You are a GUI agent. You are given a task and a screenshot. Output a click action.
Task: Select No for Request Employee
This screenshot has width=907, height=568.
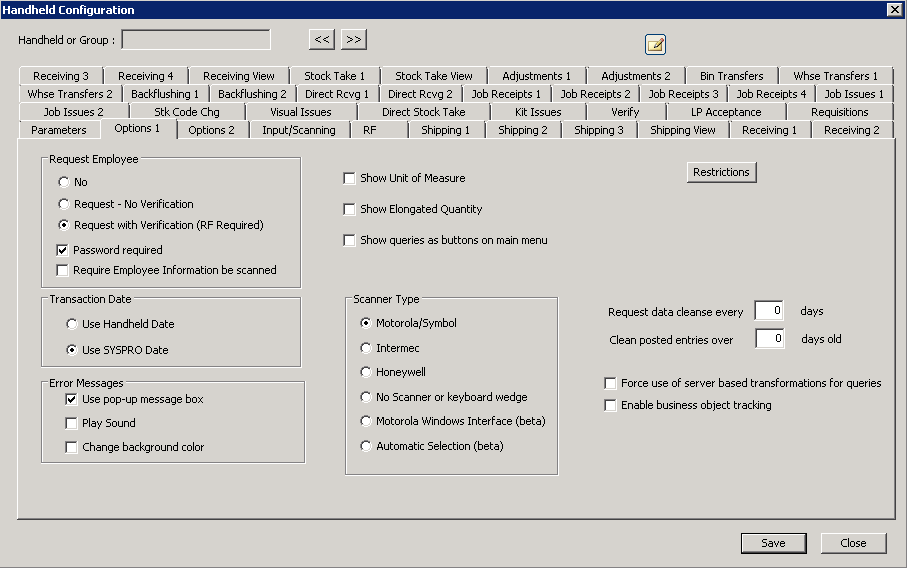(64, 182)
